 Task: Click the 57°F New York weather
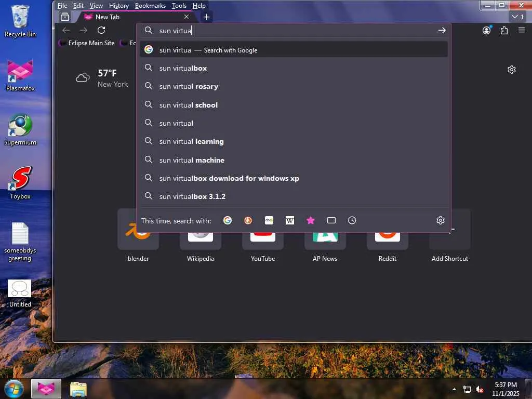[102, 78]
